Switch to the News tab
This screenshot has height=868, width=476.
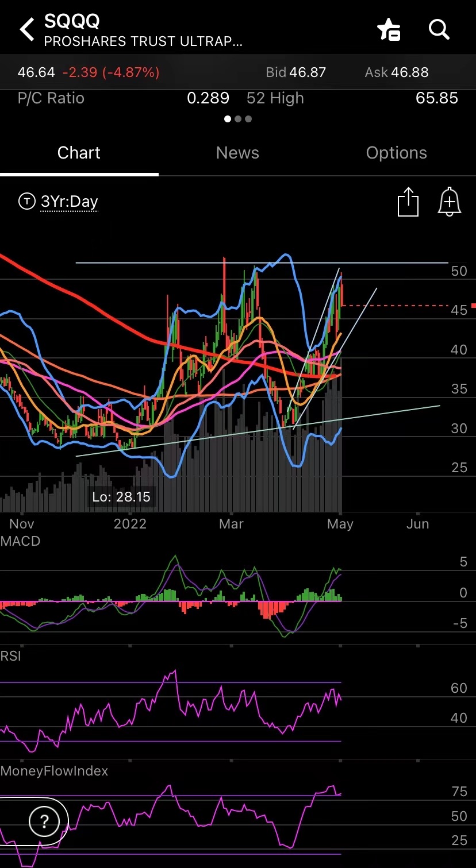point(237,153)
